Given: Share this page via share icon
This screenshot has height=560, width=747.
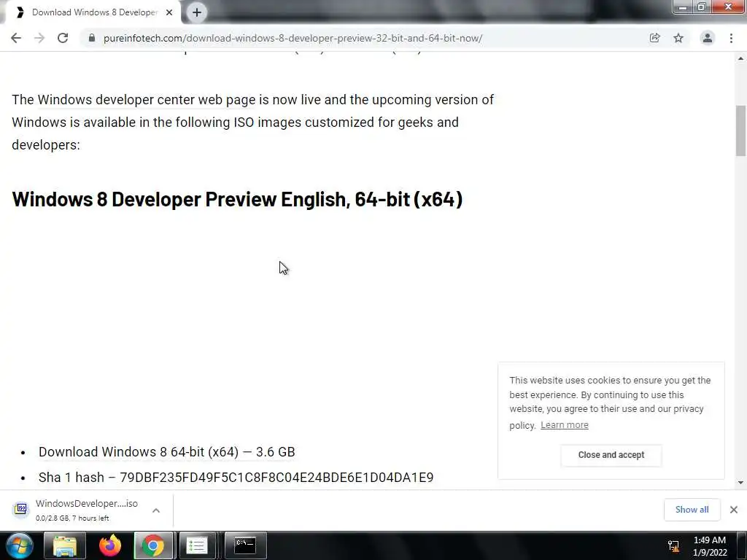Looking at the screenshot, I should 654,38.
